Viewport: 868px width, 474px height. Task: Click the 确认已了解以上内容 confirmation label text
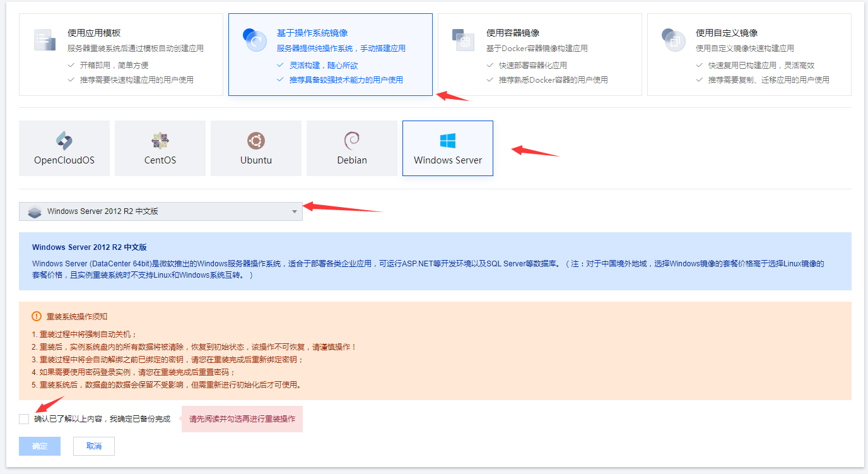(102, 419)
